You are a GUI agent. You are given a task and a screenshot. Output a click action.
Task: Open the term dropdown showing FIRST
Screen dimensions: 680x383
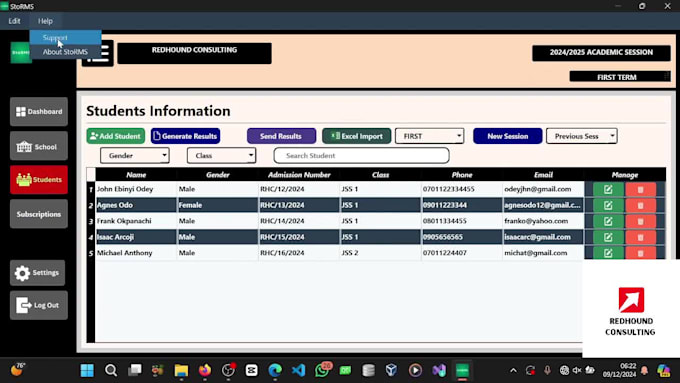point(429,136)
